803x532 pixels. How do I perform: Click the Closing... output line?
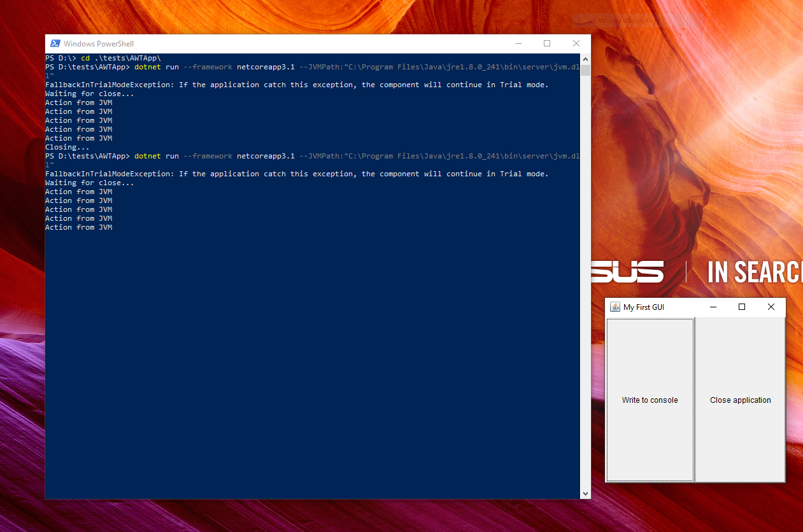(x=67, y=146)
